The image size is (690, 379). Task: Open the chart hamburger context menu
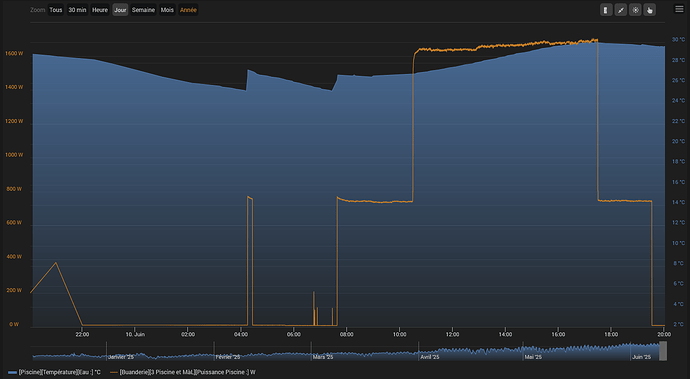pyautogui.click(x=679, y=9)
